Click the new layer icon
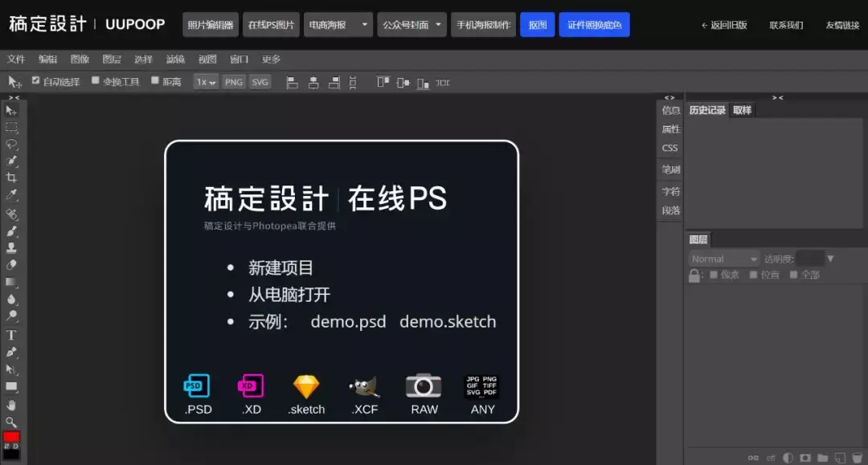Viewport: 868px width, 465px height. click(840, 458)
